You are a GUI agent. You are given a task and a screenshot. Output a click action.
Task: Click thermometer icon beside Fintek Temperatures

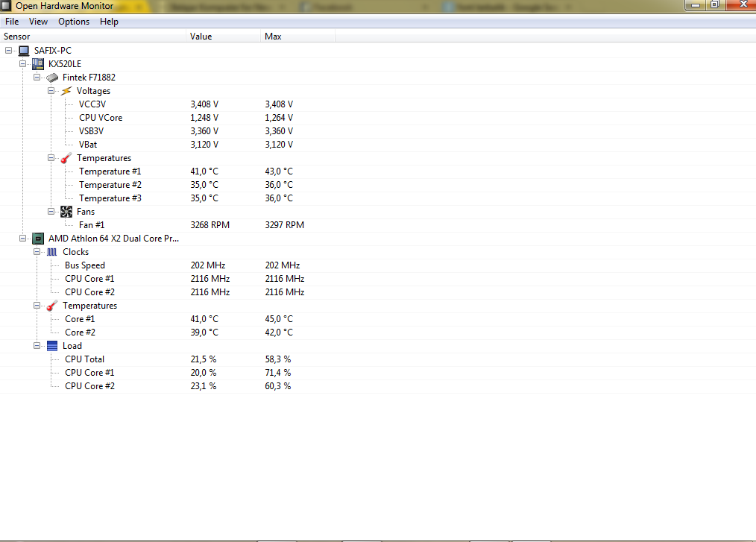pyautogui.click(x=66, y=158)
